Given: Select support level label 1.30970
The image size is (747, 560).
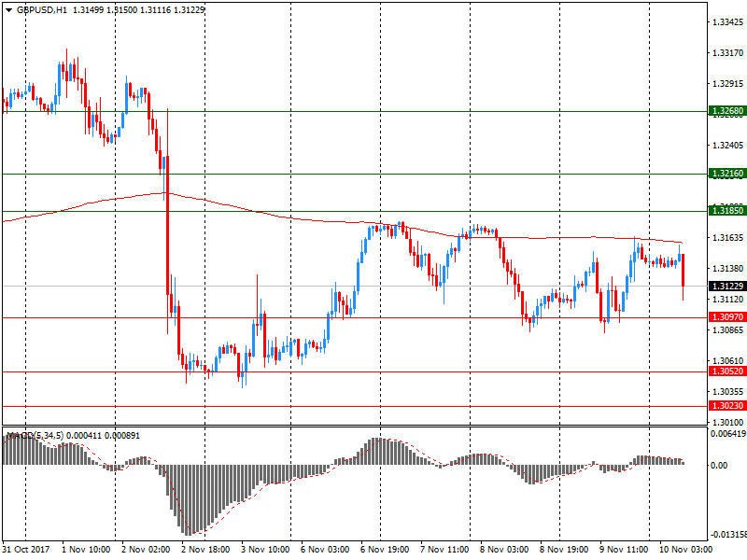Looking at the screenshot, I should point(727,317).
